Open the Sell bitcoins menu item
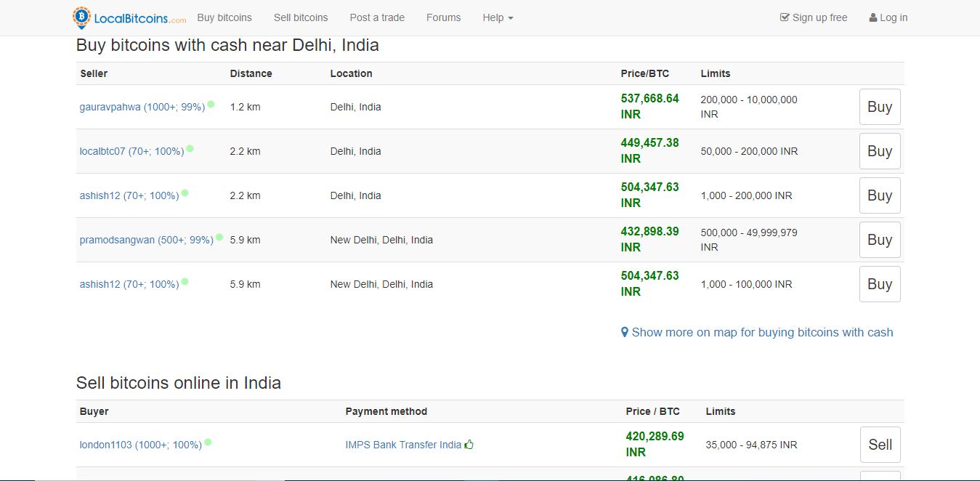Viewport: 980px width, 481px height. coord(301,17)
